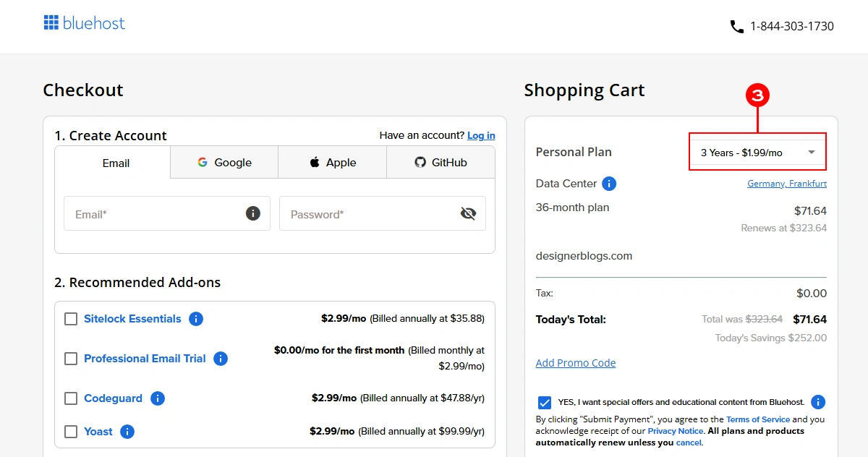Open Data Center info tooltip icon
The width and height of the screenshot is (868, 457).
pyautogui.click(x=609, y=184)
